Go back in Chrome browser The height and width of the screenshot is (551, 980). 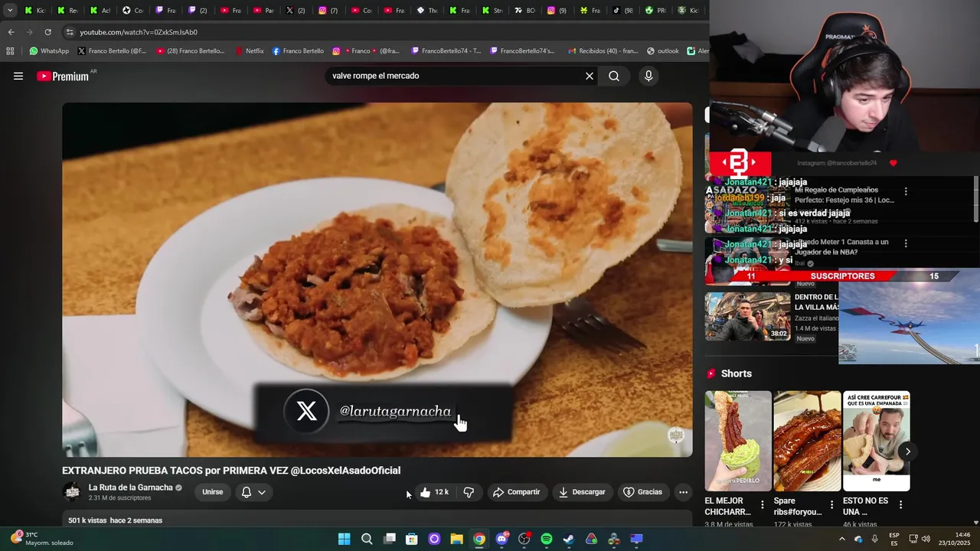point(11,32)
